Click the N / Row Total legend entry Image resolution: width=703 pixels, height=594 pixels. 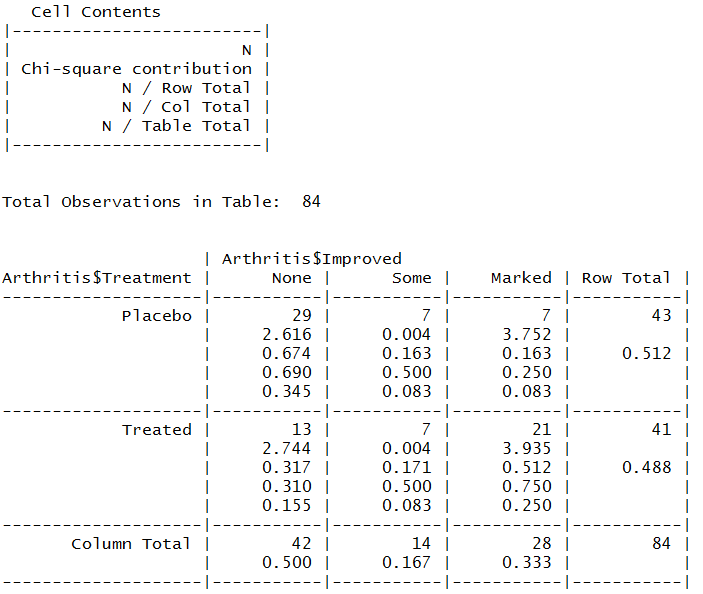coord(186,88)
